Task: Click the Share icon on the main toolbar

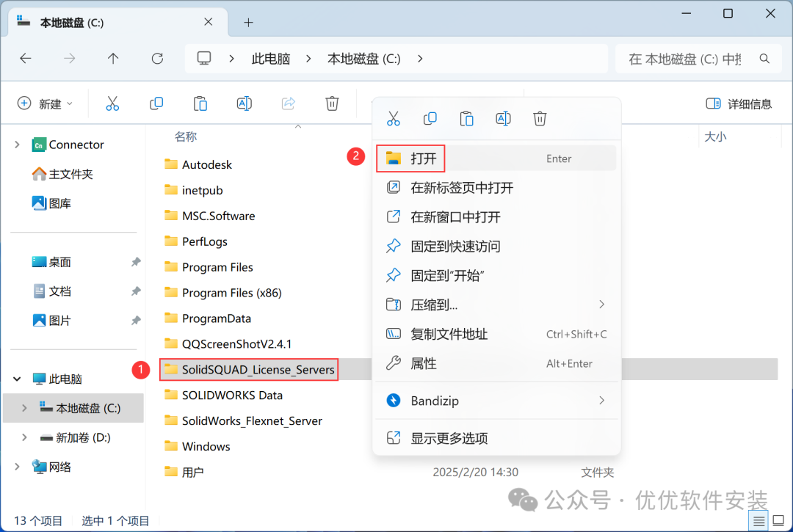Action: (x=288, y=103)
